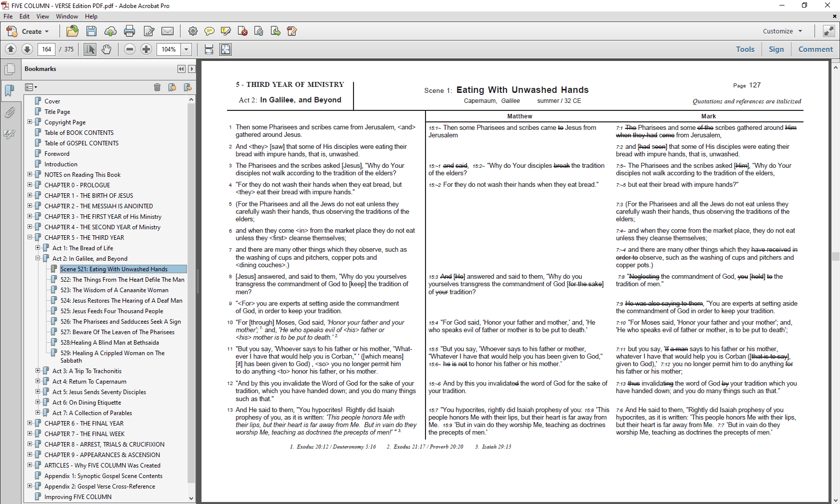Viewport: 840px width, 504px height.
Task: Go to next page arrow
Action: coord(27,49)
